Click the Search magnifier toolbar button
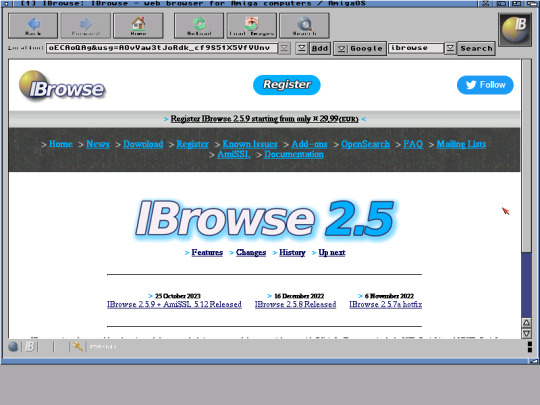This screenshot has width=540, height=405. (304, 26)
